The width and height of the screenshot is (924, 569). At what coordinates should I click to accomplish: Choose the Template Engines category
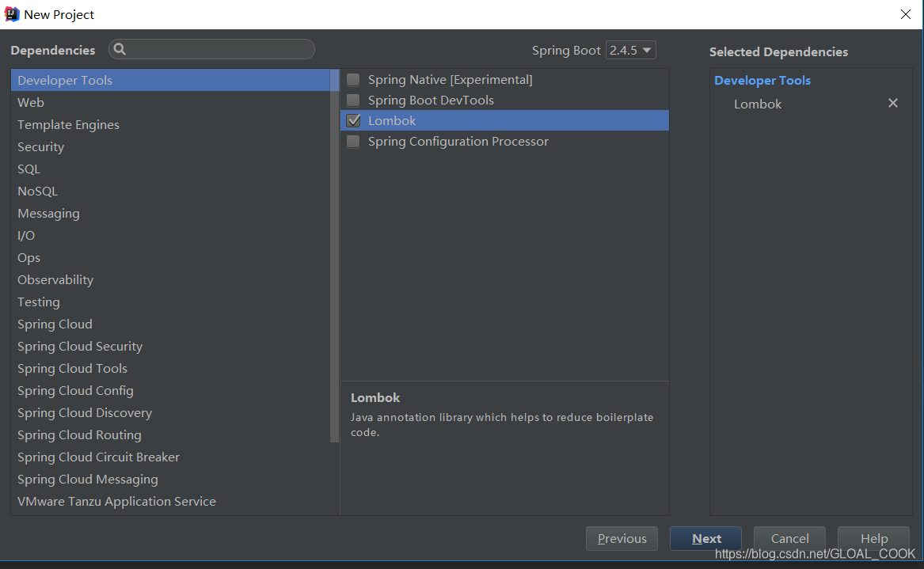click(171, 125)
